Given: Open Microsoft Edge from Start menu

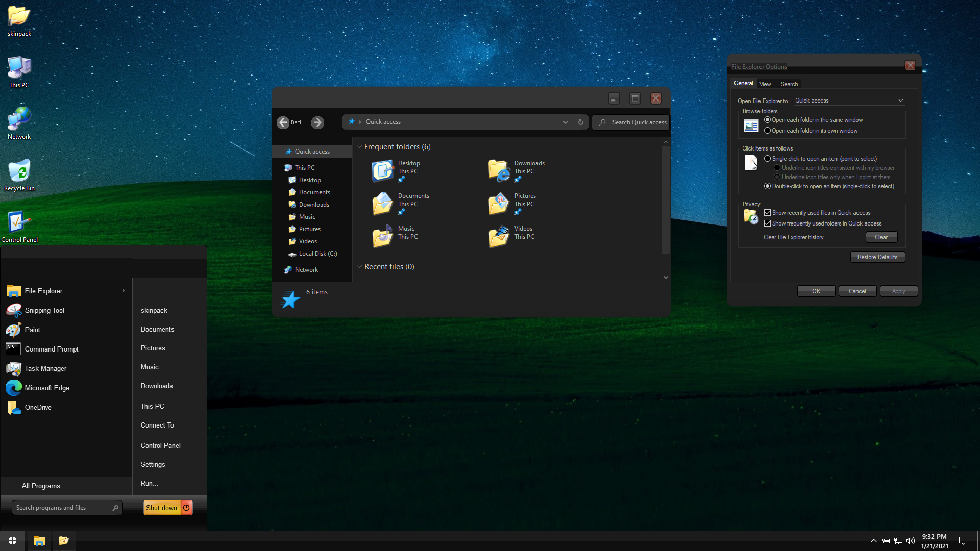Looking at the screenshot, I should tap(47, 388).
